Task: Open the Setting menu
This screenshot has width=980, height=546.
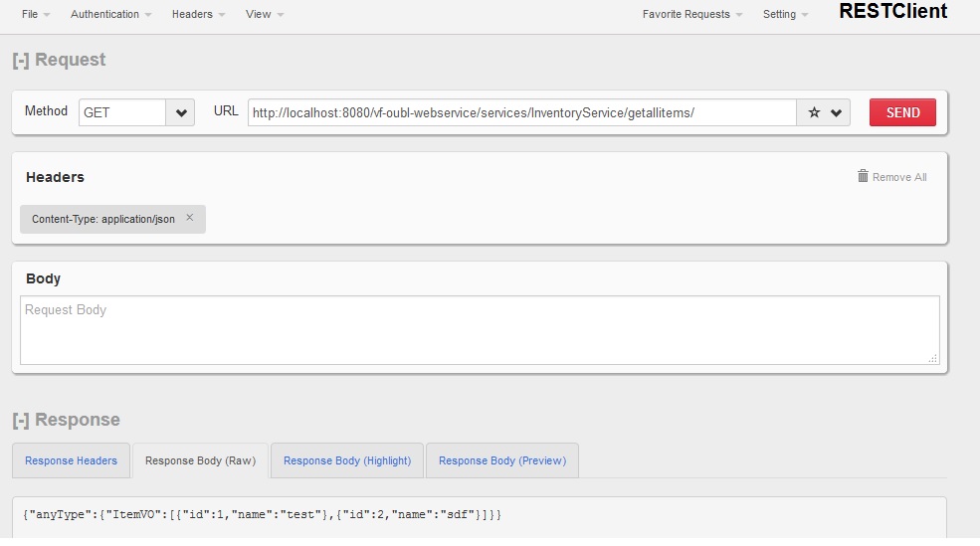Action: click(x=785, y=15)
